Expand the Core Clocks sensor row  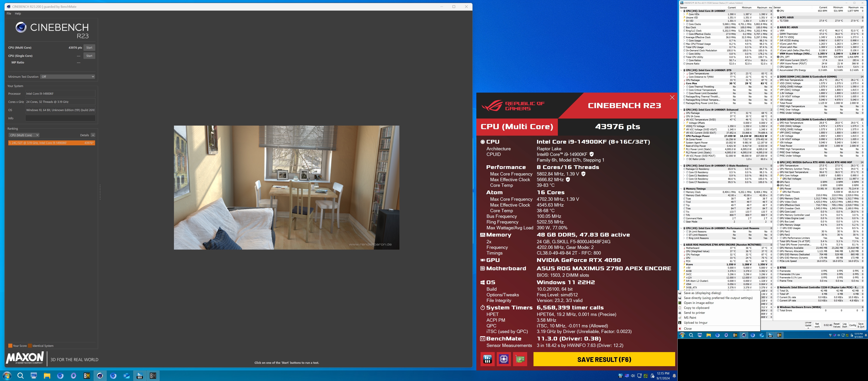(684, 24)
